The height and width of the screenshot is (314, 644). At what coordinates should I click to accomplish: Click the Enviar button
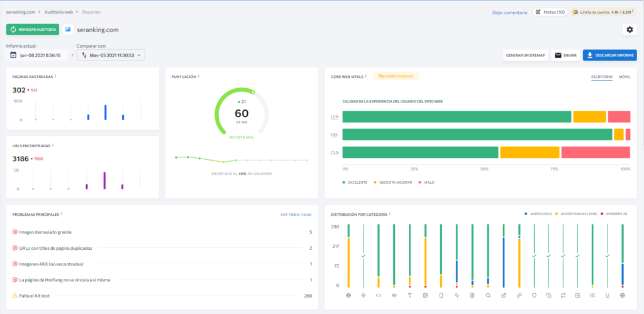[565, 55]
